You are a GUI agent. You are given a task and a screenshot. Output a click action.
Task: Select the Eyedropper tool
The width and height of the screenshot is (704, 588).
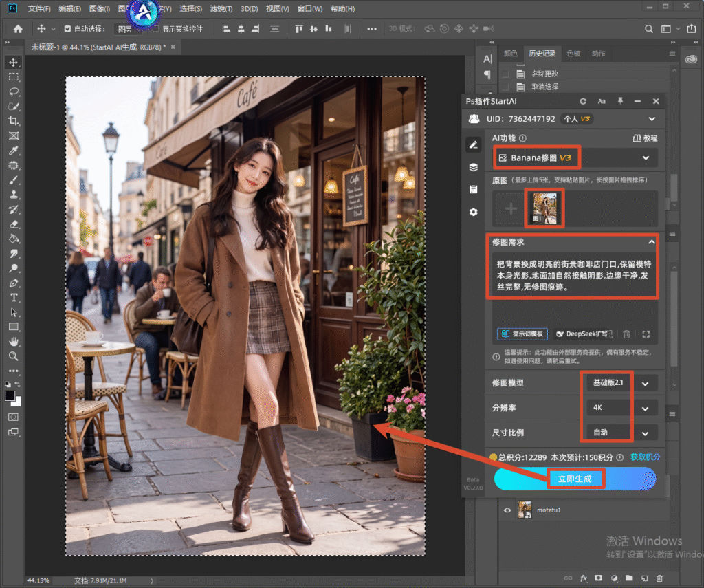[14, 151]
